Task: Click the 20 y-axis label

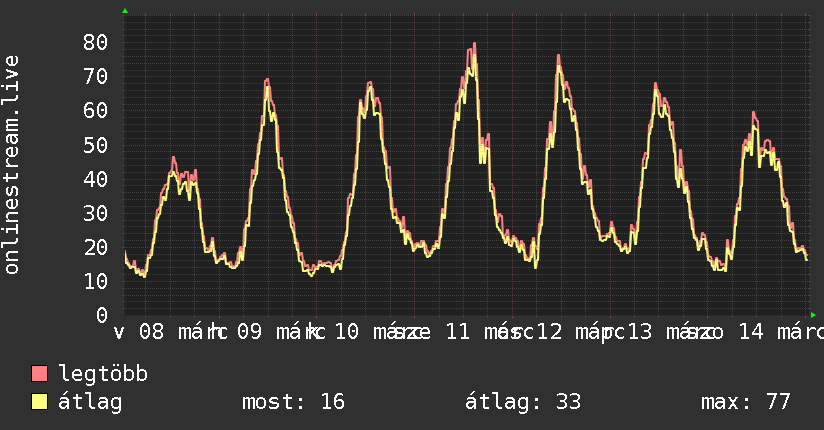Action: click(96, 248)
